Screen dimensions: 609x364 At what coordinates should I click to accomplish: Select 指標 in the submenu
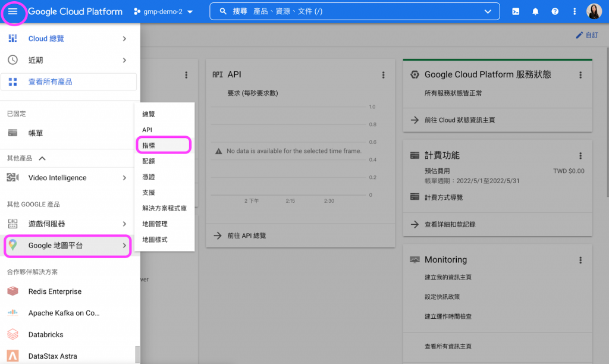164,145
